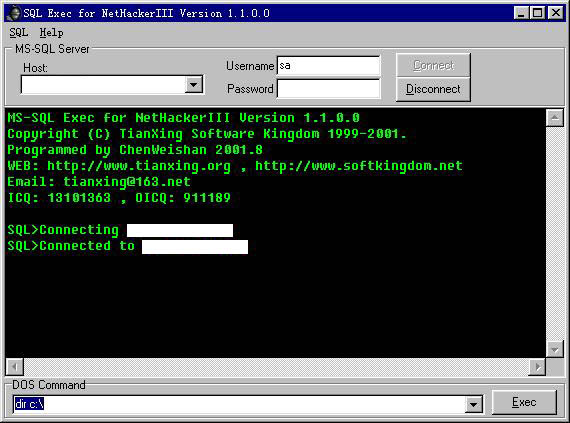Minimize the SQL Exec window
The width and height of the screenshot is (570, 423).
point(521,13)
